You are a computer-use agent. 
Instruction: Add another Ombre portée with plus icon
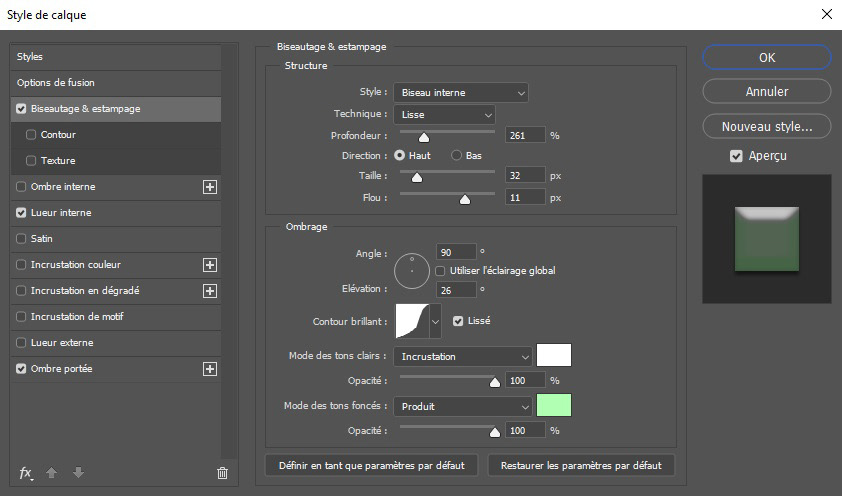(x=210, y=369)
